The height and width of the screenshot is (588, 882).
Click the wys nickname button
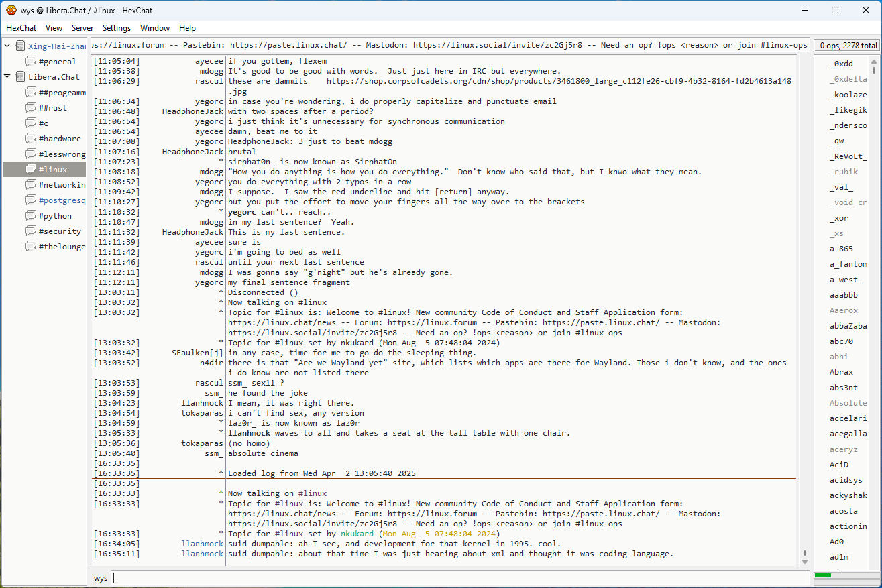[x=101, y=578]
